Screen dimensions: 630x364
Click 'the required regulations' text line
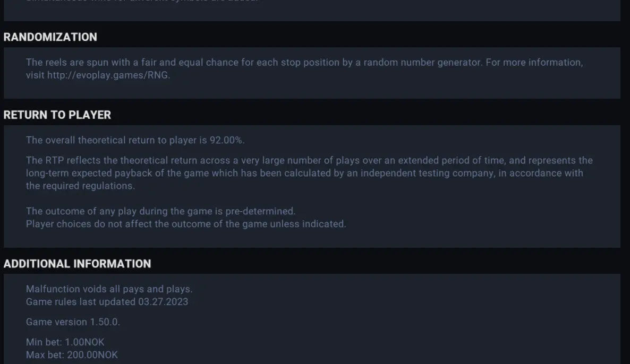point(80,186)
